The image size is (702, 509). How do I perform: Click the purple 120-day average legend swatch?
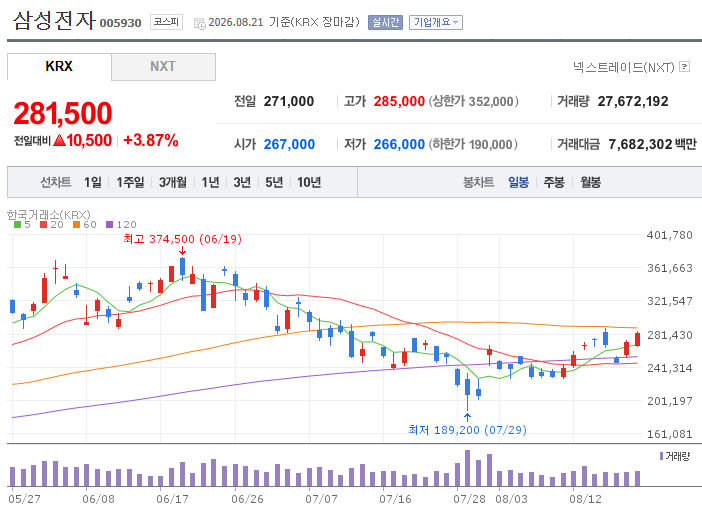coord(110,225)
